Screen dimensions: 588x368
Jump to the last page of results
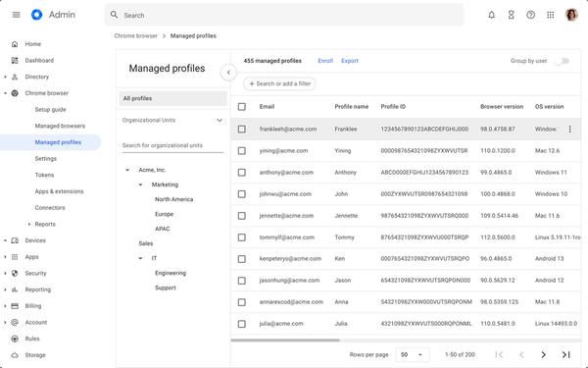click(565, 354)
